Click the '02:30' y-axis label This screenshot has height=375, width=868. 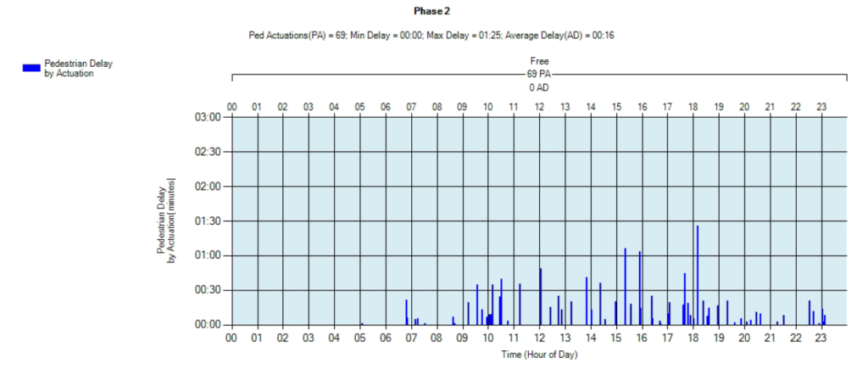click(207, 152)
